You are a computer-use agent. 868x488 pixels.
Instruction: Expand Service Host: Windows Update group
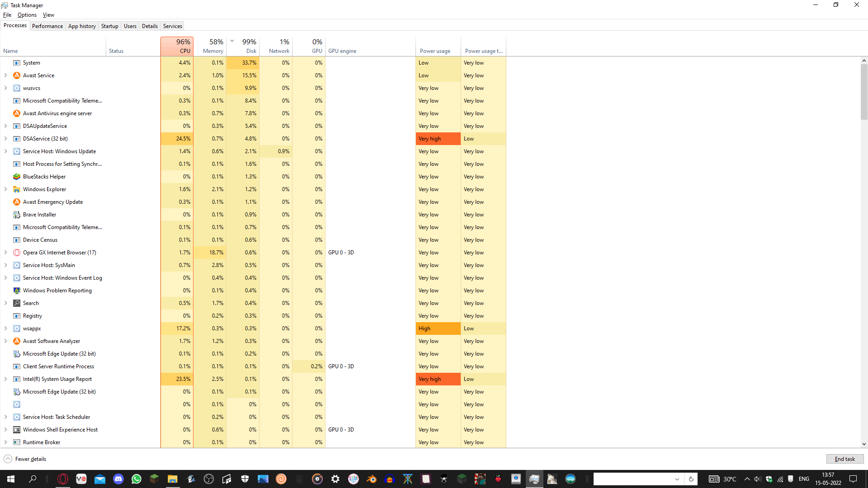point(5,151)
